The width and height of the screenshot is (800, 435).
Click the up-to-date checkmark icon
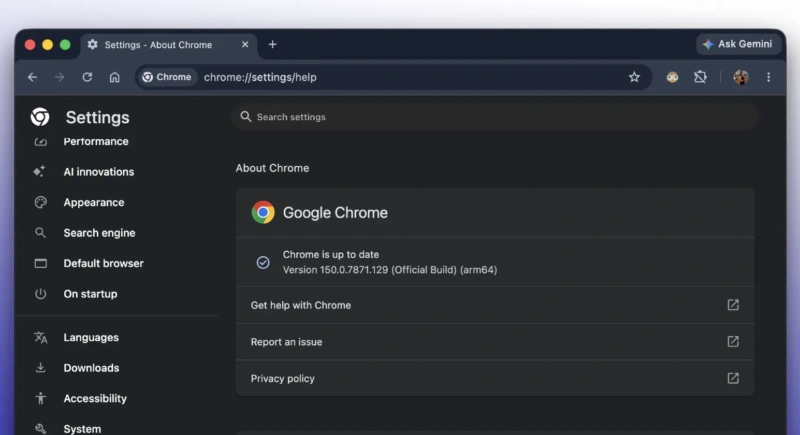coord(263,262)
